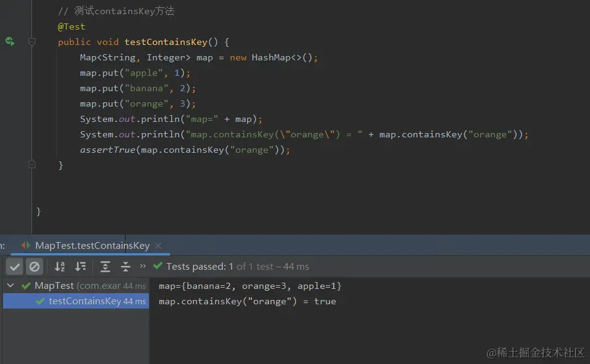The image size is (590, 364).
Task: Open more toolbar actions chevron
Action: pyautogui.click(x=143, y=265)
